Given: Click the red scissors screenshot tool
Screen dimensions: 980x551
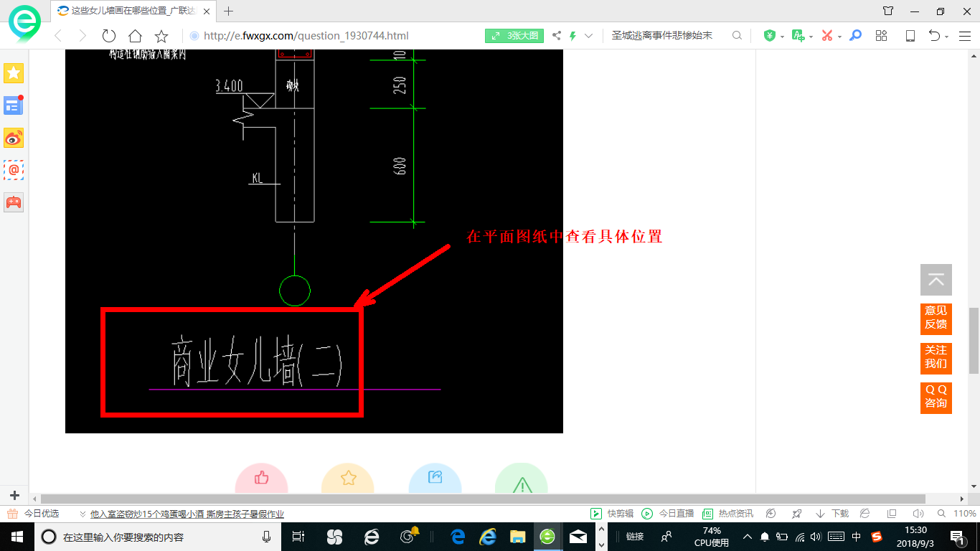Looking at the screenshot, I should click(826, 36).
